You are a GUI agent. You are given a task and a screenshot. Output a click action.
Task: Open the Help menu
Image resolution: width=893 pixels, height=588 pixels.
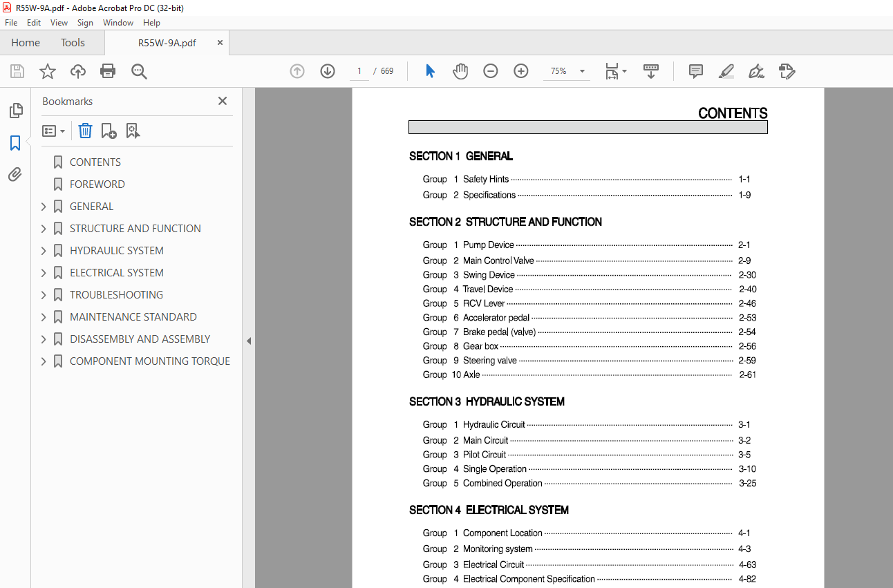[x=151, y=23]
